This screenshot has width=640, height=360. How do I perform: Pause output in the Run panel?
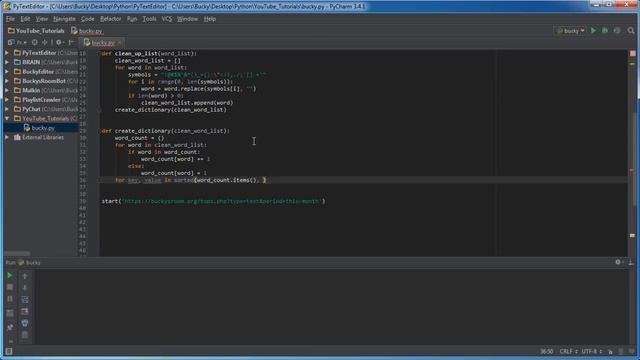click(10, 299)
